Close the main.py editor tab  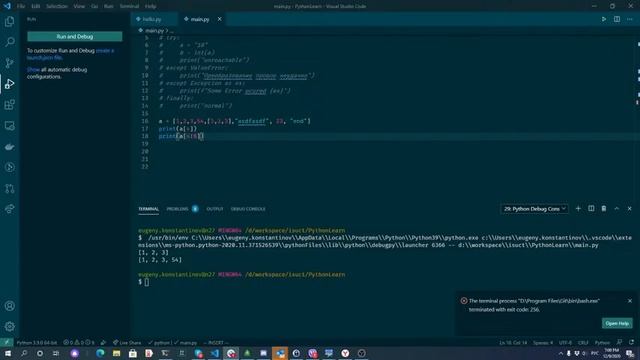(x=219, y=19)
